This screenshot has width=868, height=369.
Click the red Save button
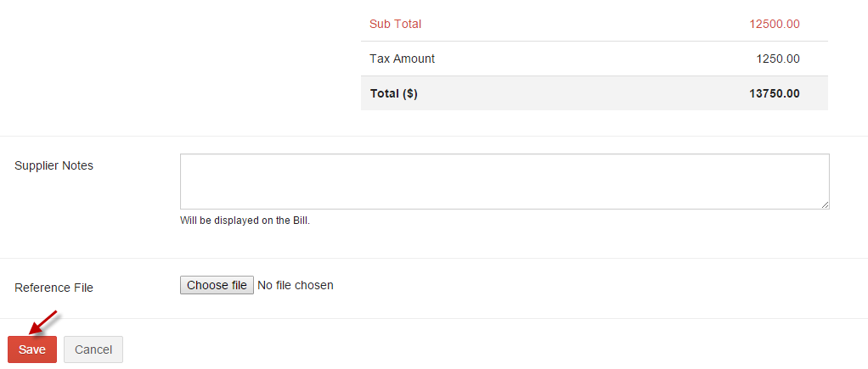[x=32, y=349]
